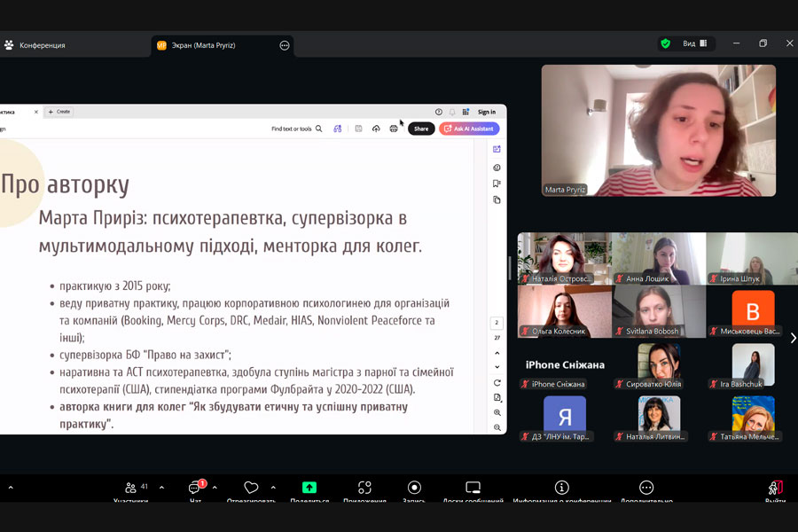The height and width of the screenshot is (532, 798).
Task: Expand the Participants options arrow
Action: point(161,487)
